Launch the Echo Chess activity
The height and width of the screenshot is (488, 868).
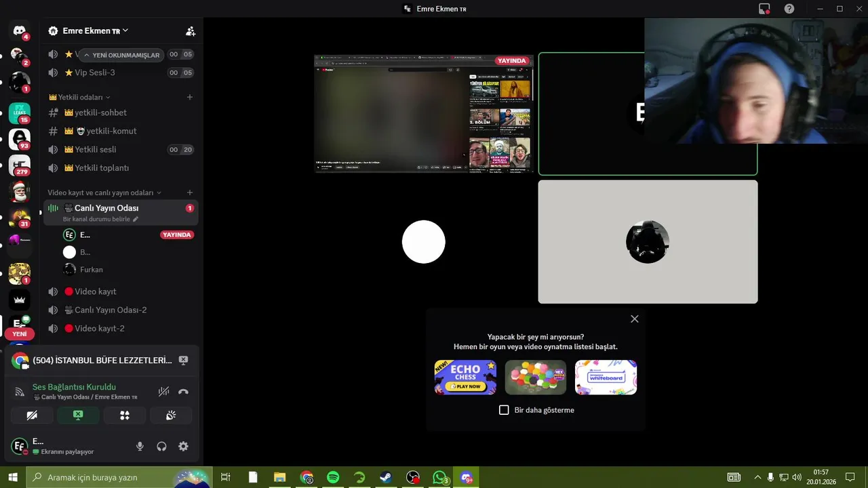tap(465, 378)
